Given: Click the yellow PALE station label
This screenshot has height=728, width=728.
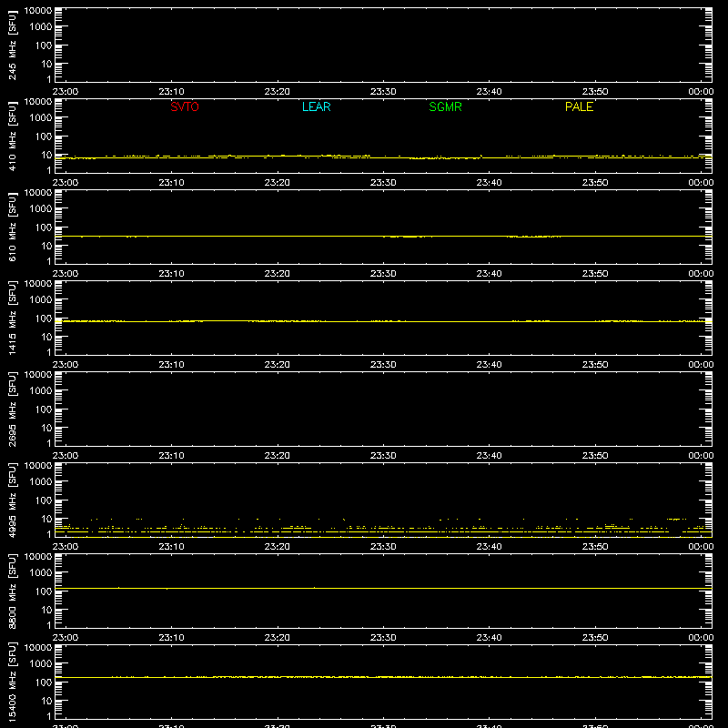Looking at the screenshot, I should (579, 106).
